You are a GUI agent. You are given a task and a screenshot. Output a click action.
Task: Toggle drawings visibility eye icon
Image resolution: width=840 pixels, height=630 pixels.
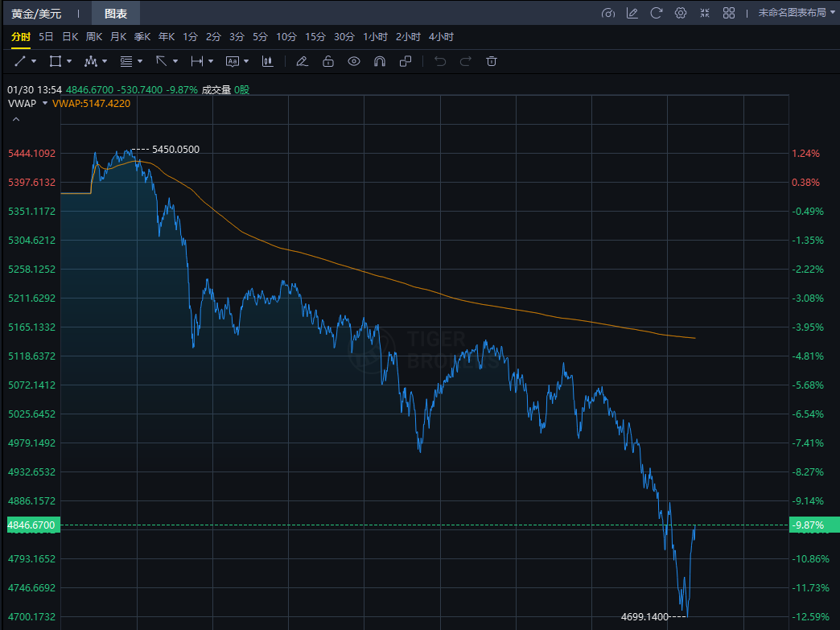[x=353, y=61]
